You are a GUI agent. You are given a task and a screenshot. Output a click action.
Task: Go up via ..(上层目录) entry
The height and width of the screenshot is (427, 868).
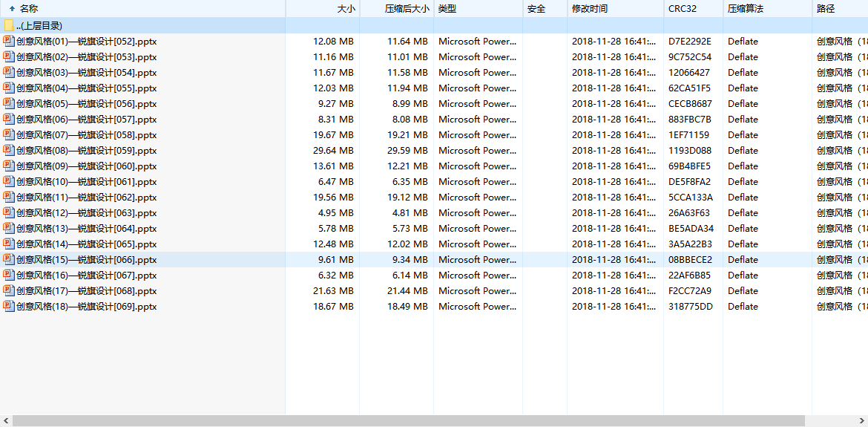[39, 25]
